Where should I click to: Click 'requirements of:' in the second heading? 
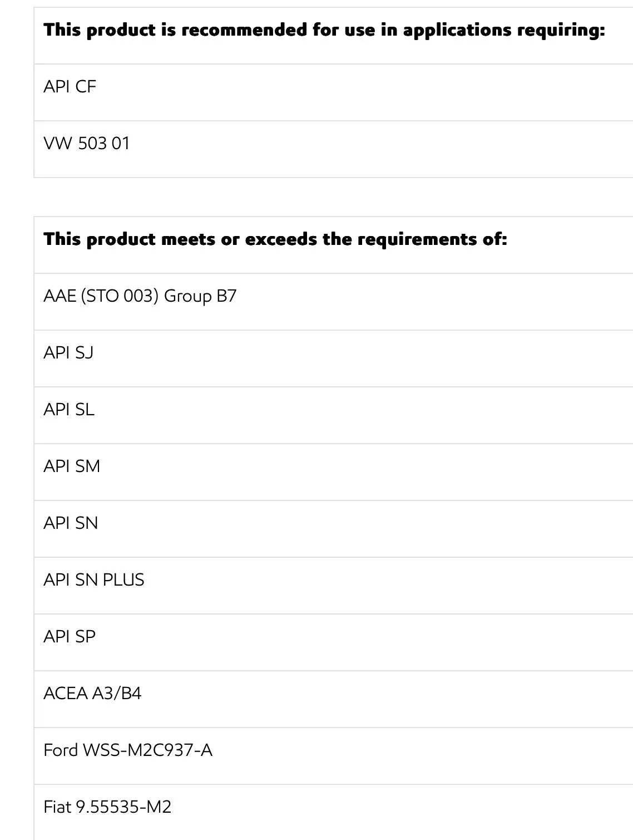pos(432,239)
